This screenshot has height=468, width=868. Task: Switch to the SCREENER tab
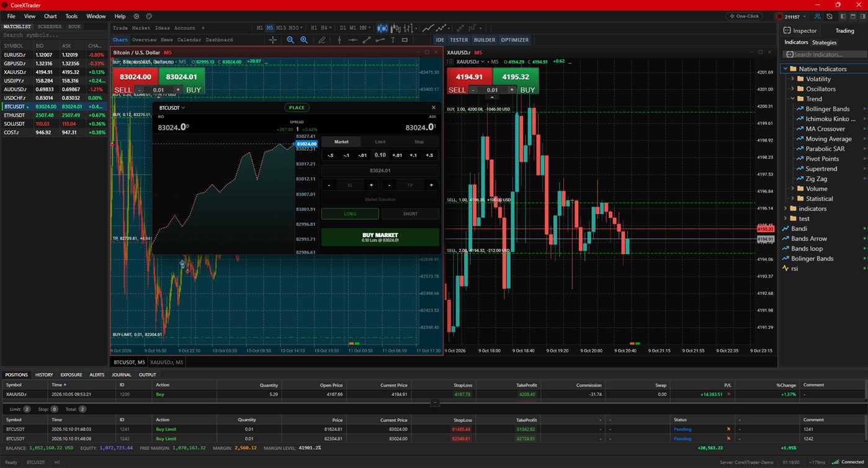[50, 27]
